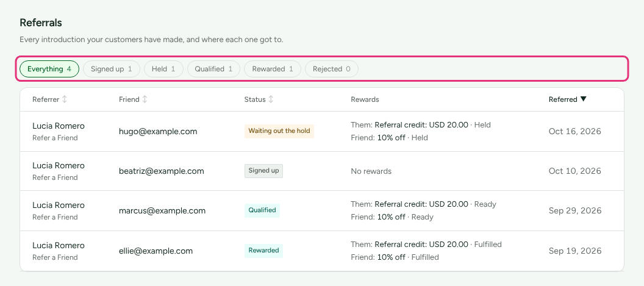Switch to the Qualified filter
Screen dimensions: 644x286
213,69
